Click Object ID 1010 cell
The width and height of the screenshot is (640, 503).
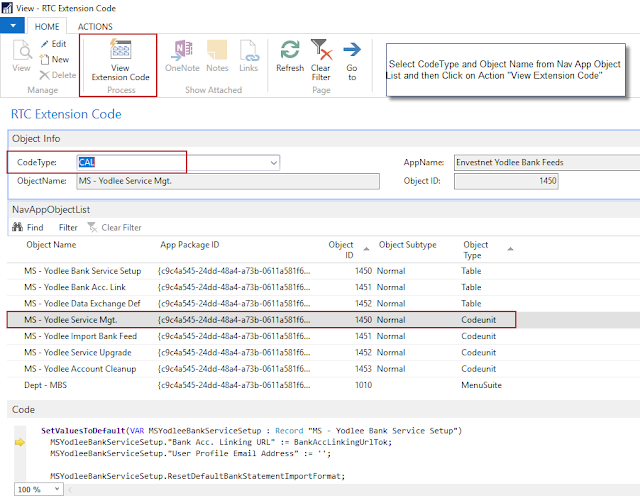363,385
